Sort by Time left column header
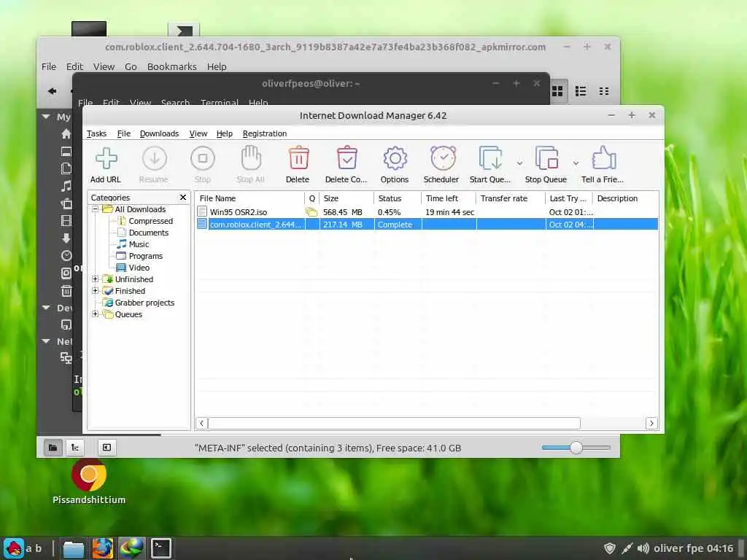 449,198
